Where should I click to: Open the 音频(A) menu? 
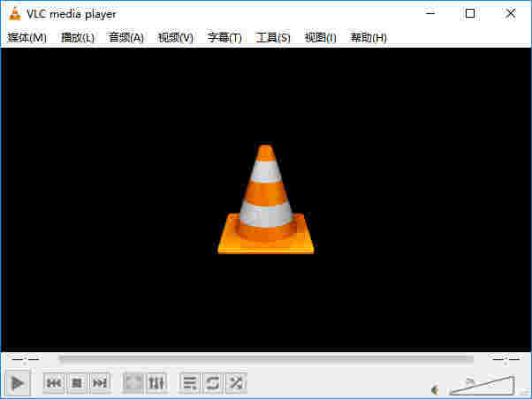[126, 37]
